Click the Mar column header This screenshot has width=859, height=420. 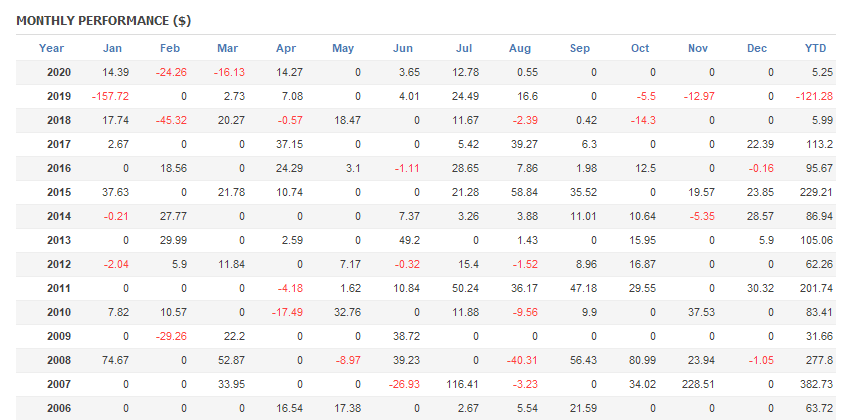click(227, 48)
